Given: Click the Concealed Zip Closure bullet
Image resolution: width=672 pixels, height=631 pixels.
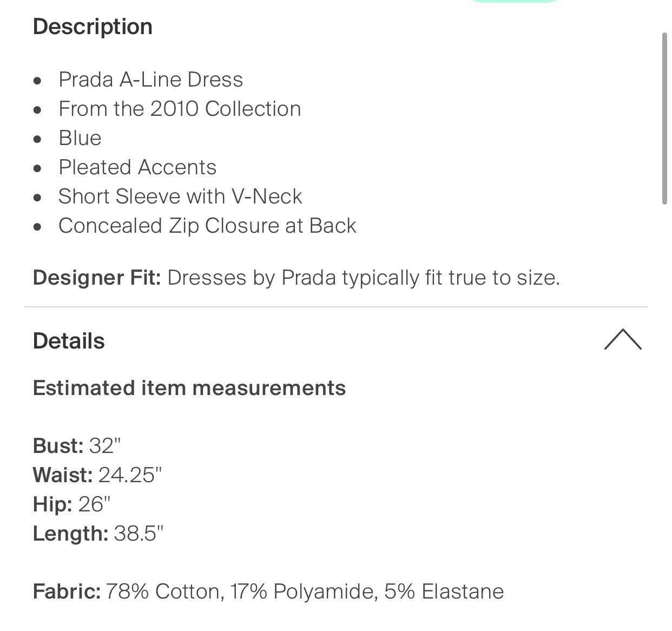Looking at the screenshot, I should pos(207,225).
